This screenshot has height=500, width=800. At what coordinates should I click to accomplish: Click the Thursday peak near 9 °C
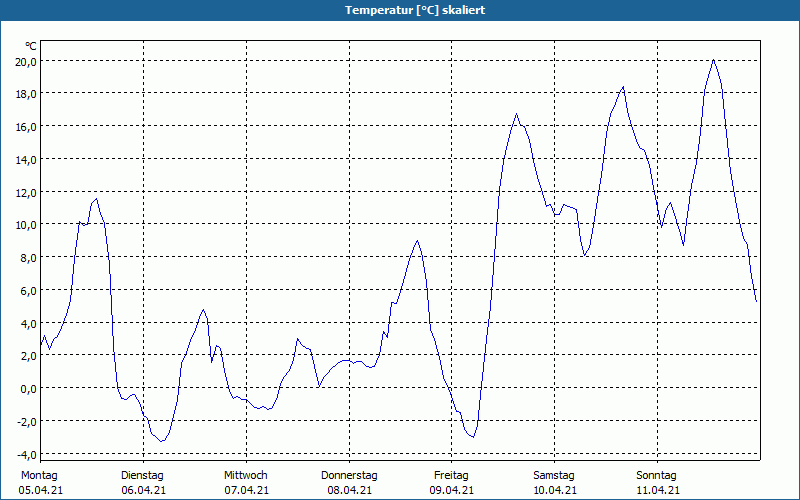[x=417, y=241]
